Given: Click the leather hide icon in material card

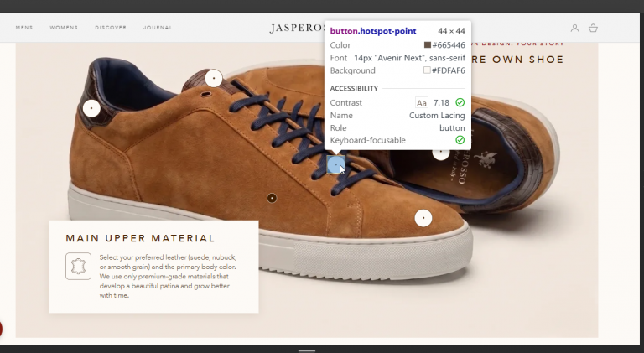Looking at the screenshot, I should coord(79,266).
